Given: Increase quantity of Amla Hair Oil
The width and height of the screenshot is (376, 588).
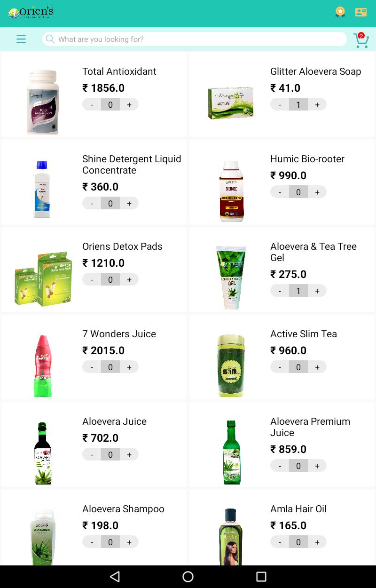Looking at the screenshot, I should [317, 542].
